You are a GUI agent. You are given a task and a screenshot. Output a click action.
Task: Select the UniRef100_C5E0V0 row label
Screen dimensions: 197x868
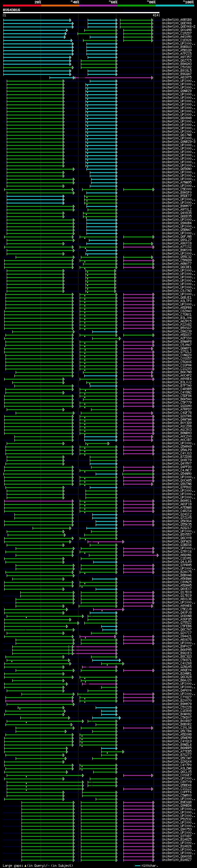tap(177, 189)
